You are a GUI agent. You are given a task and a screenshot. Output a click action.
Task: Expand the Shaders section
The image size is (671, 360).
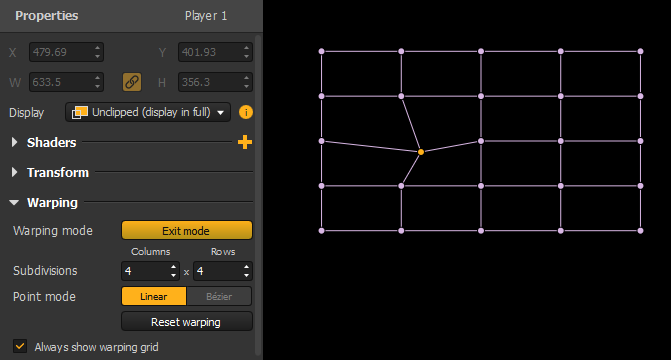[x=15, y=142]
